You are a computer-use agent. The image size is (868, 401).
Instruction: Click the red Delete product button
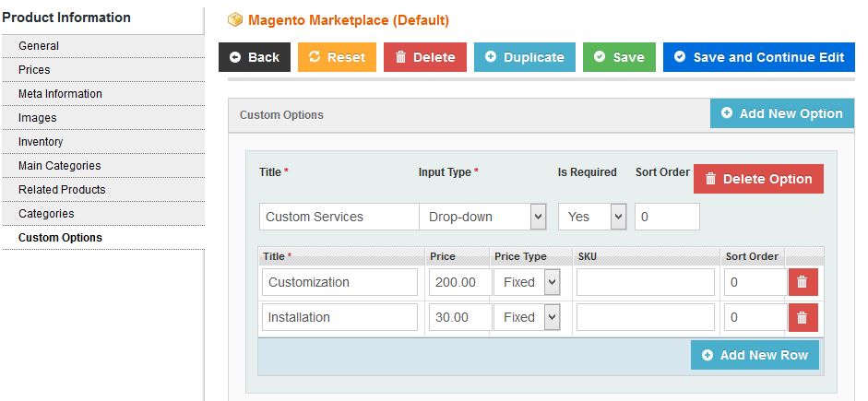click(425, 57)
